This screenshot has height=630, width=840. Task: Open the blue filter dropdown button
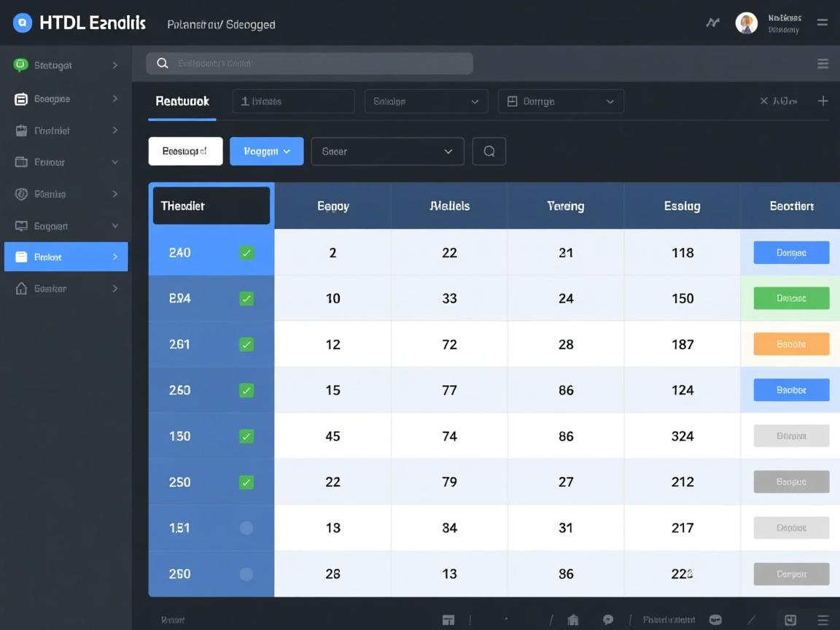pos(266,152)
